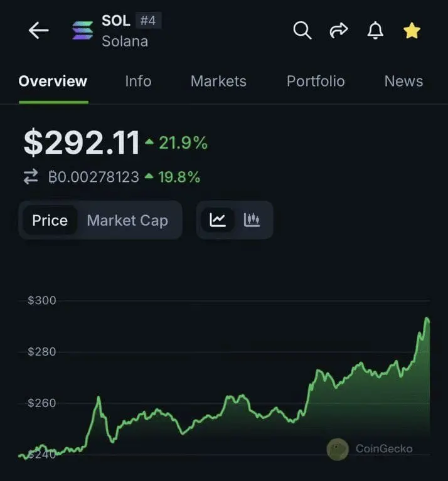Tap the Solana logo icon

(x=82, y=31)
